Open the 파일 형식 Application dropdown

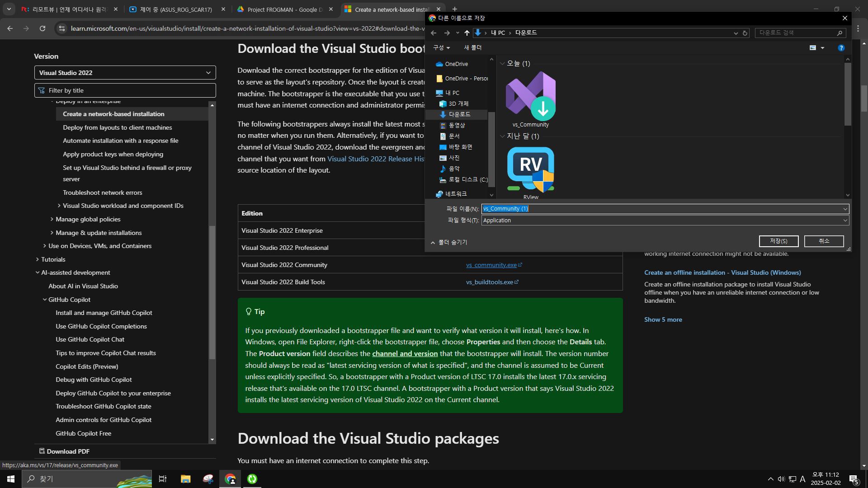click(665, 221)
